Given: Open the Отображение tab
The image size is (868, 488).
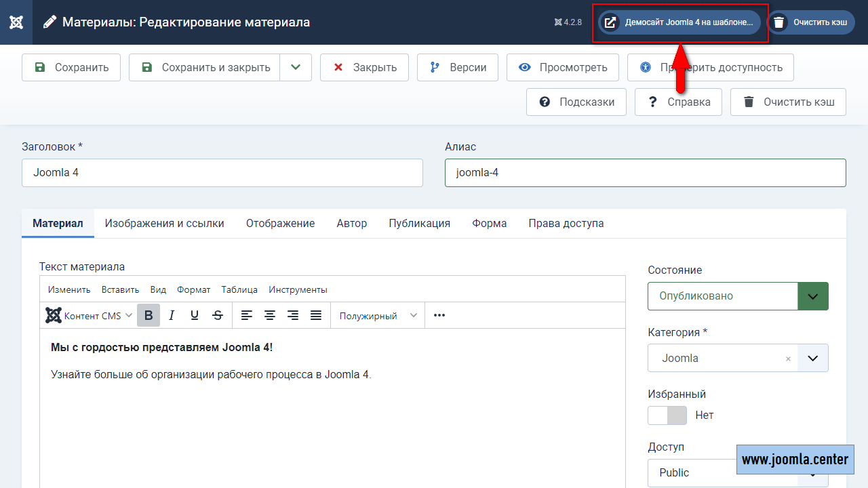Looking at the screenshot, I should click(280, 223).
